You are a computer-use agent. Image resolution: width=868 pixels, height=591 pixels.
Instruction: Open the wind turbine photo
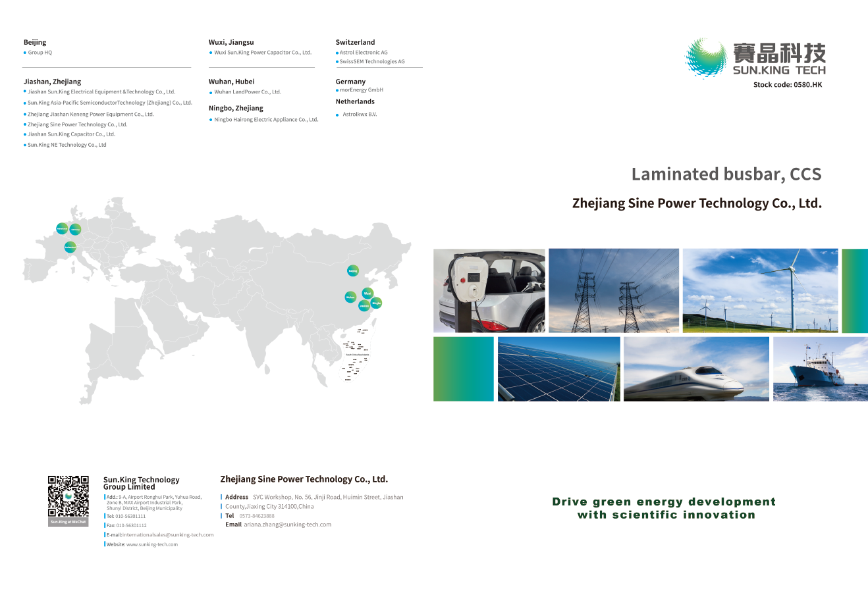coord(761,290)
